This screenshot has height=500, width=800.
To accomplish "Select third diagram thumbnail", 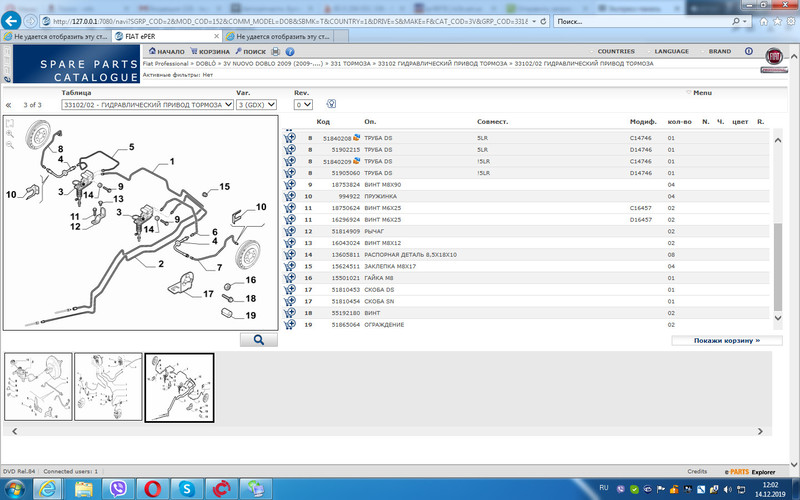I will click(180, 388).
